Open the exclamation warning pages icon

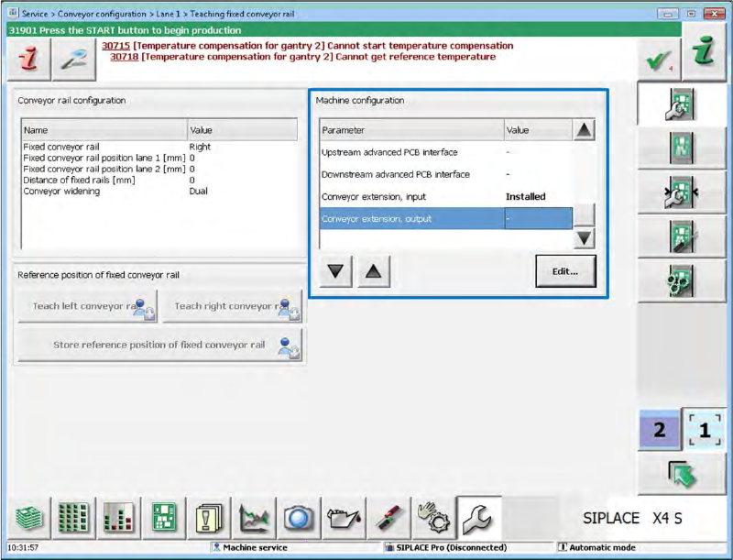[209, 518]
